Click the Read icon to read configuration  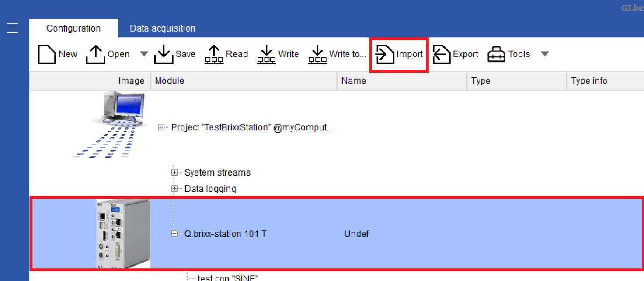click(x=213, y=53)
